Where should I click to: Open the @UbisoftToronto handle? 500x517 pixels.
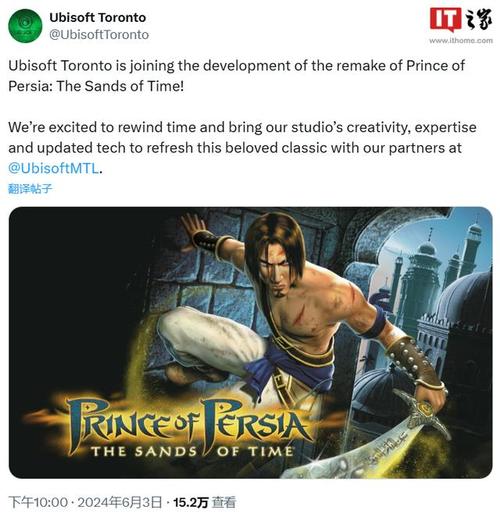coord(99,35)
